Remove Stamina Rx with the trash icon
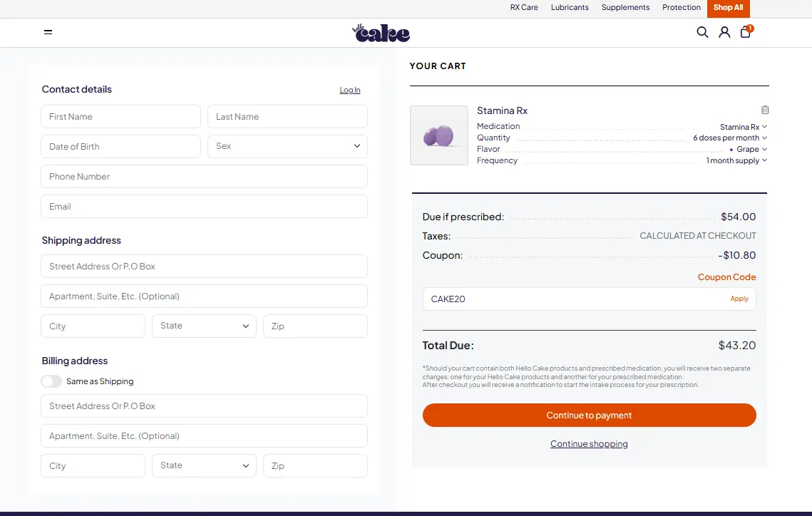The width and height of the screenshot is (812, 516). (765, 110)
